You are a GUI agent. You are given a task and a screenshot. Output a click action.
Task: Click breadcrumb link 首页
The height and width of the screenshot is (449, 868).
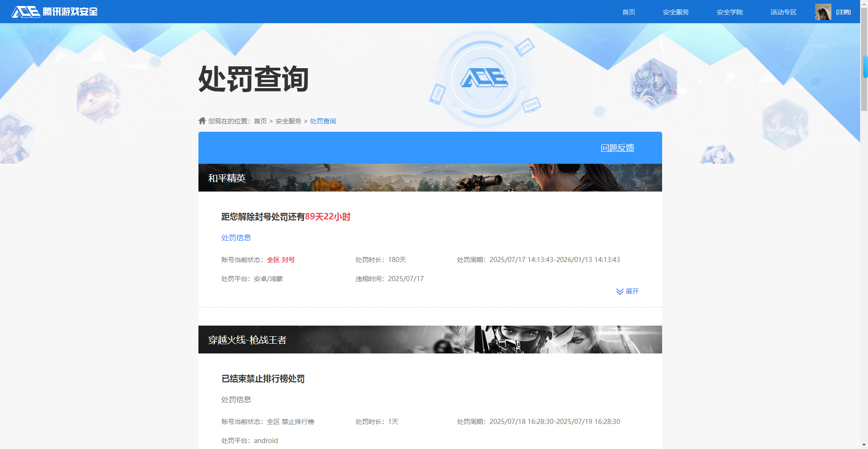(260, 121)
